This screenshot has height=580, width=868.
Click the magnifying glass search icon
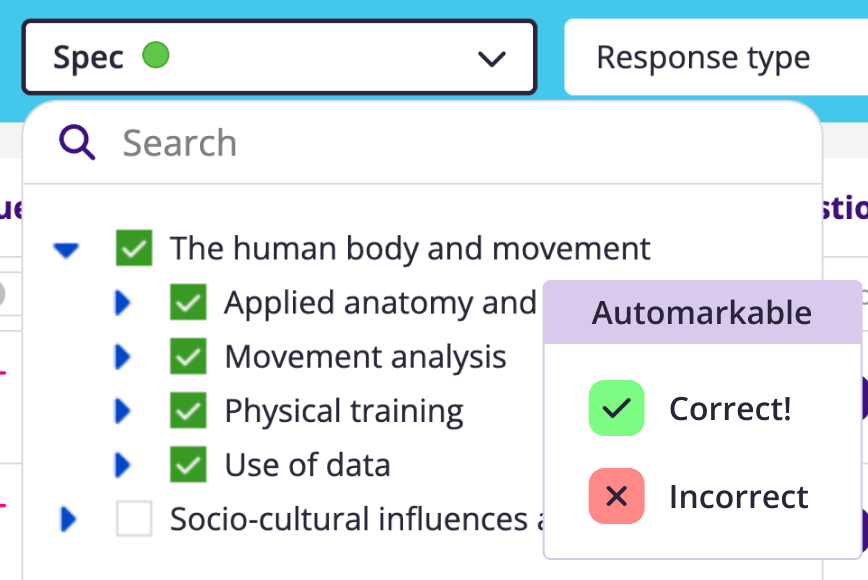click(x=77, y=142)
